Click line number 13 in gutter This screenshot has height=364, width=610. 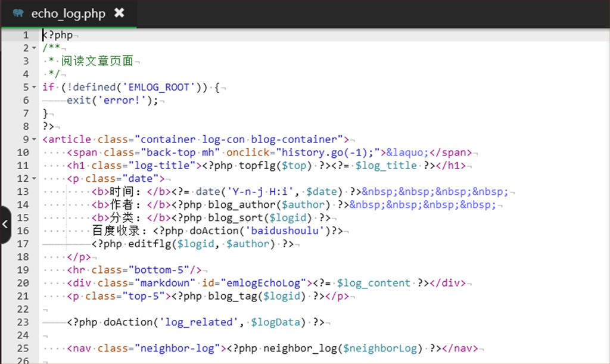(x=23, y=192)
